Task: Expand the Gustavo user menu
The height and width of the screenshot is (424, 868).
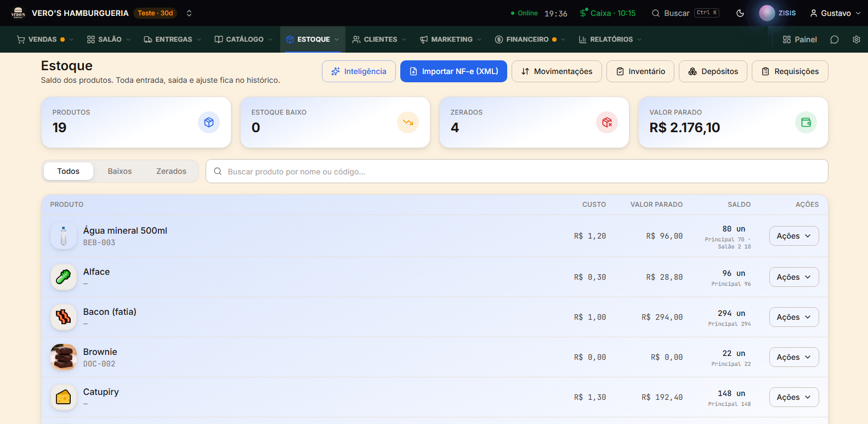Action: pos(835,13)
